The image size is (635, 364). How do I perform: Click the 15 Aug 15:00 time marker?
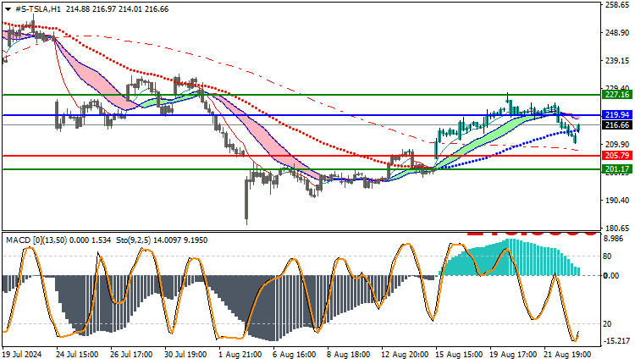tap(459, 355)
